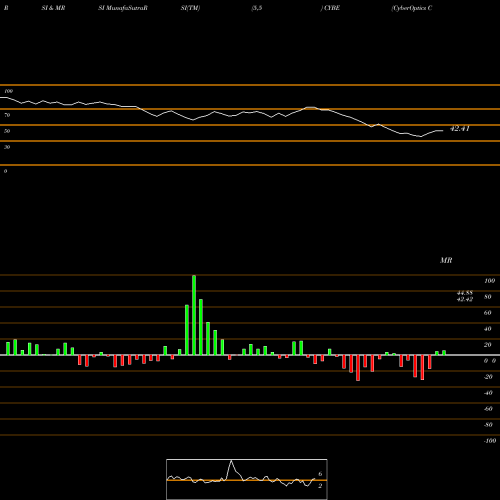Click the 6 label in mini chart
Screen dimensions: 500x500
320,474
